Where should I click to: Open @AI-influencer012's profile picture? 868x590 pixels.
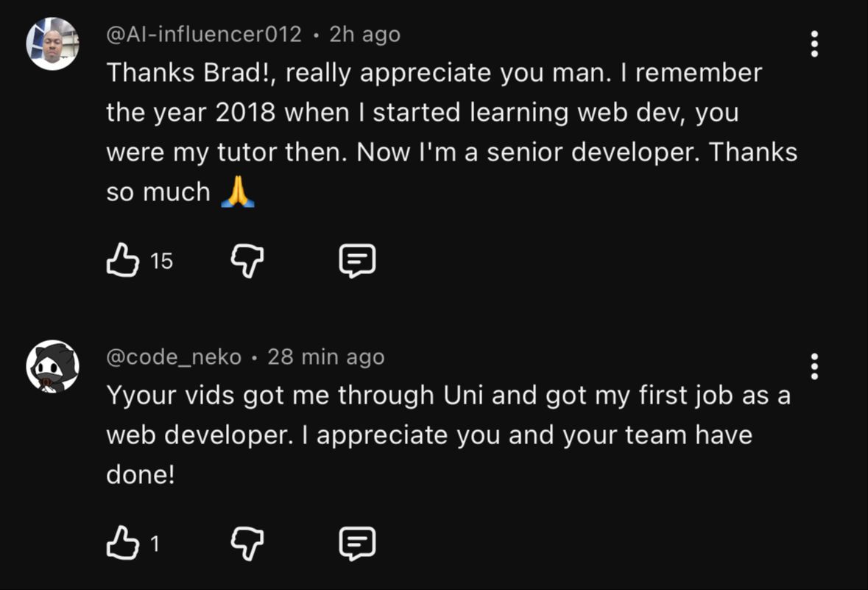[52, 44]
